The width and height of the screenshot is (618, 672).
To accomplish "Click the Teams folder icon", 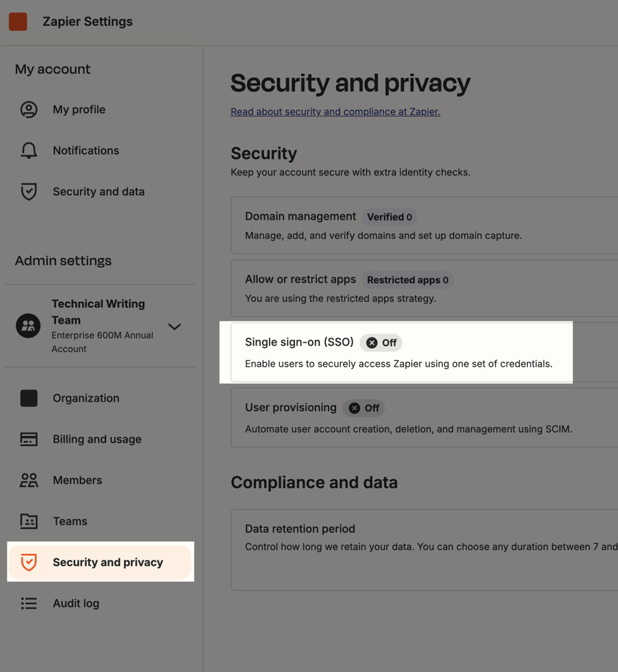I will click(x=29, y=521).
